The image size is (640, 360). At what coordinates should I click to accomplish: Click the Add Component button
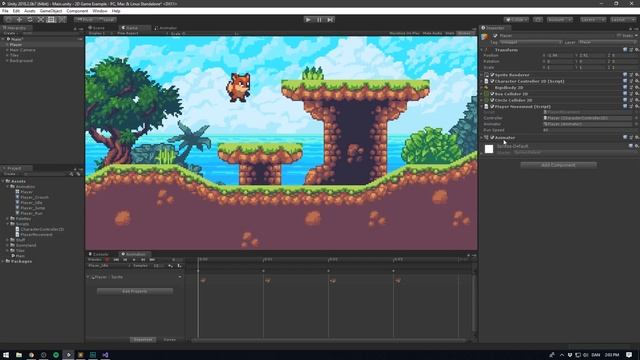click(558, 165)
